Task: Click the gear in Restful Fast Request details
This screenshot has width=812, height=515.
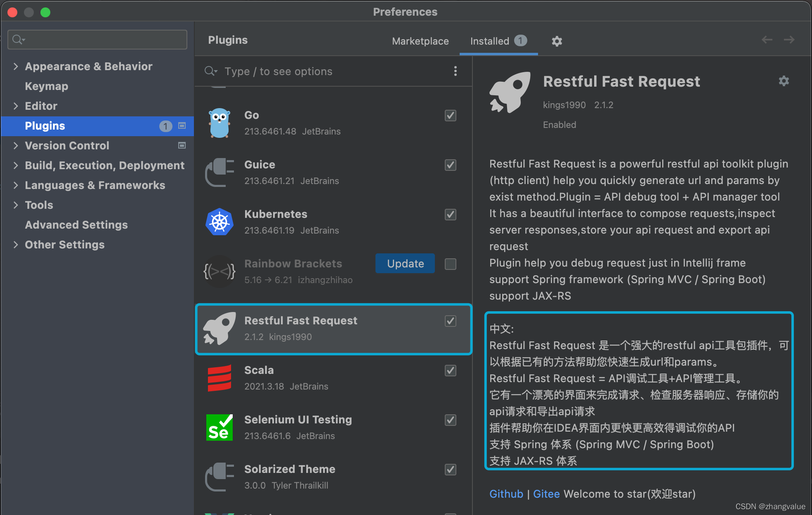Action: [784, 81]
